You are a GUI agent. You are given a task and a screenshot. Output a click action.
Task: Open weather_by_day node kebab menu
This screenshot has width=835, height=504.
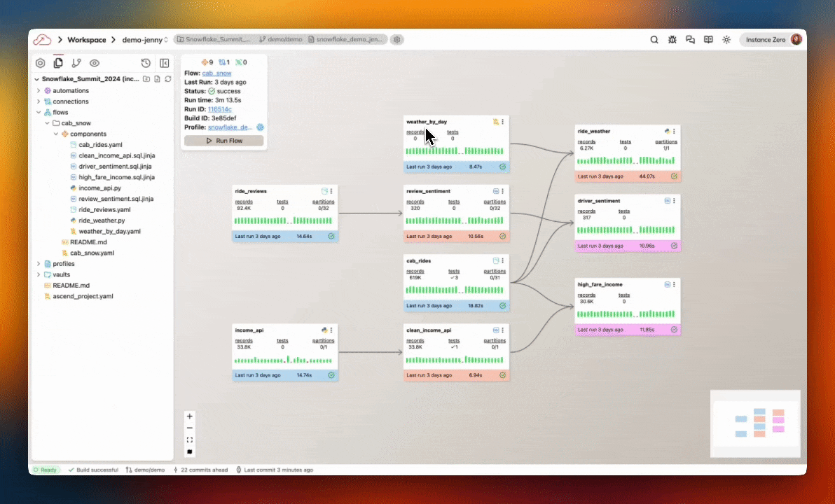(503, 122)
